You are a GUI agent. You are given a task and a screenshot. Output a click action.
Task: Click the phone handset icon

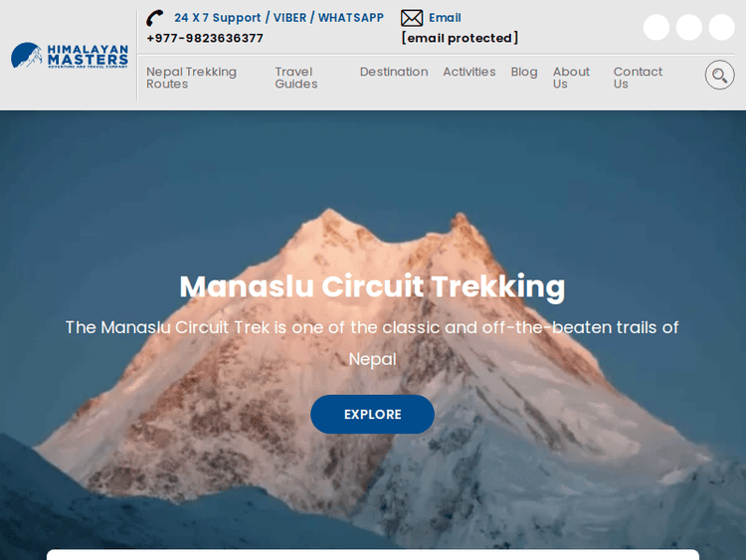pos(155,18)
